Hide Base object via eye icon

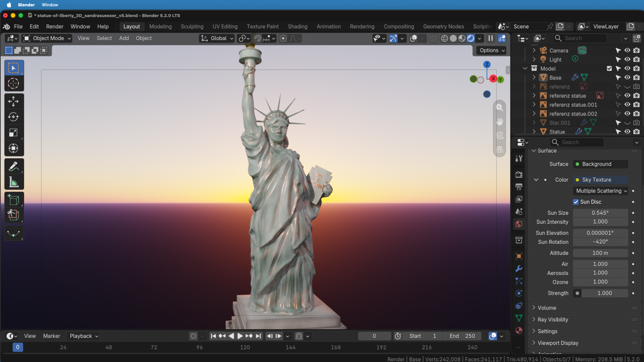tap(627, 77)
